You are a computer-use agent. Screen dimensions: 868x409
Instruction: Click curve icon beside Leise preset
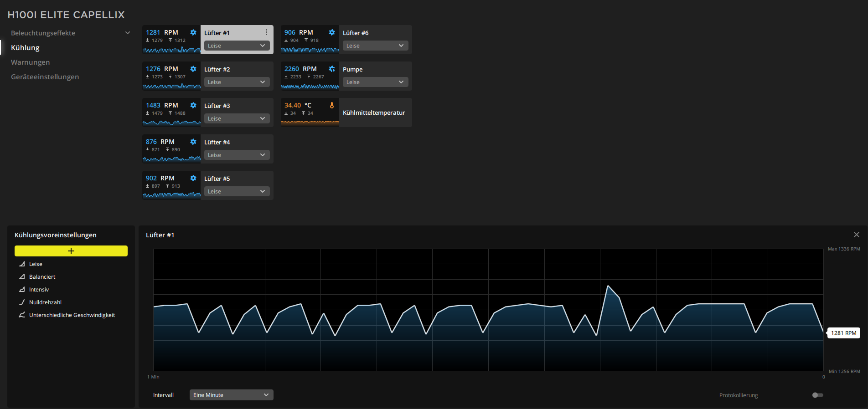point(22,264)
